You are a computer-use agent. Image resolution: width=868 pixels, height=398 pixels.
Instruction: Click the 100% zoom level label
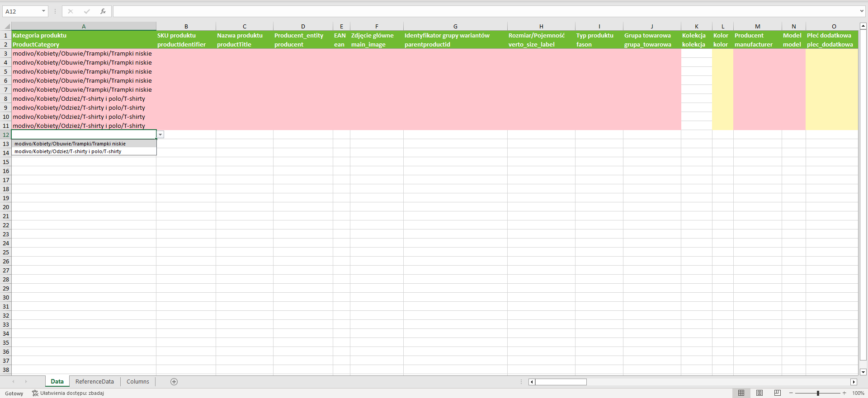tap(858, 393)
